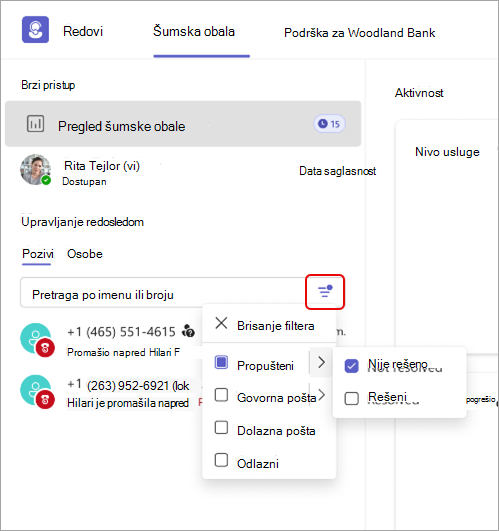Screen dimensions: 499x531
Task: Open the Pregled šumske obale row
Action: [x=183, y=124]
